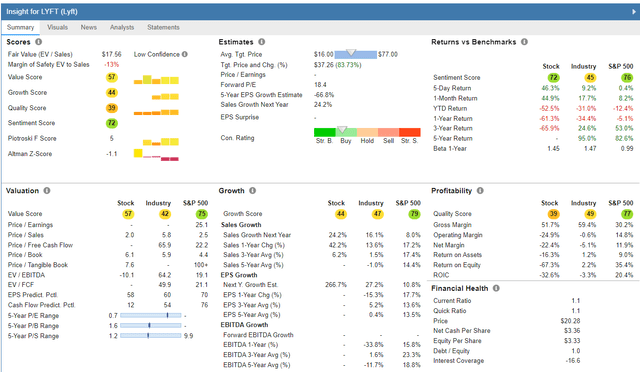Click the industry Growth Score 47 badge
The height and width of the screenshot is (372, 640).
[x=378, y=214]
